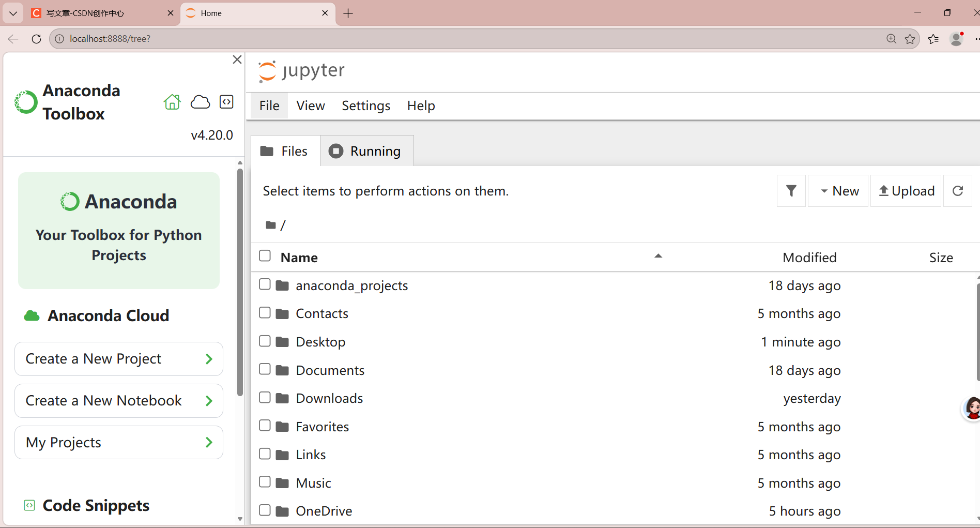This screenshot has width=980, height=528.
Task: Bookmark the page with the star icon
Action: [910, 39]
